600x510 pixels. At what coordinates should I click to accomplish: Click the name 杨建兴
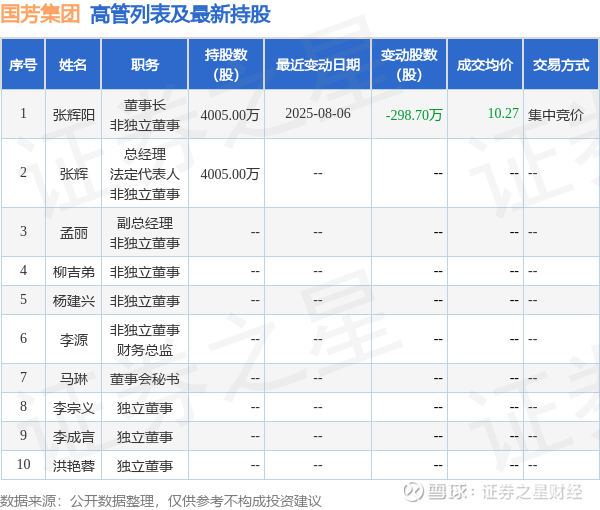click(73, 301)
